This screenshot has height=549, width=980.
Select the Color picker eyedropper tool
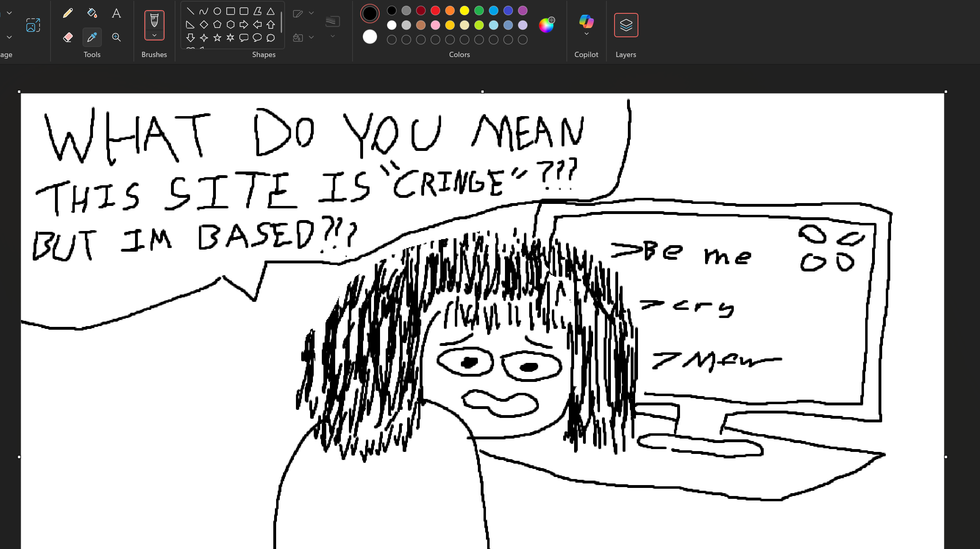(92, 37)
